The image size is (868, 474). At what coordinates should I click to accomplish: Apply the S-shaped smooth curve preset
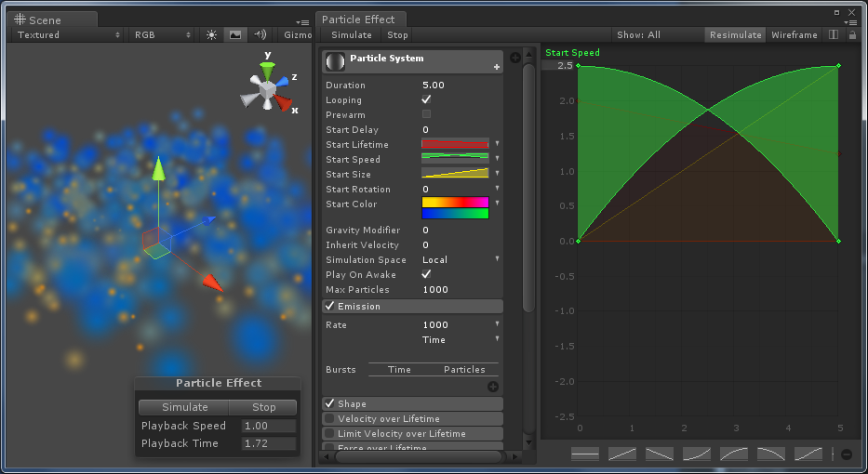pos(808,454)
